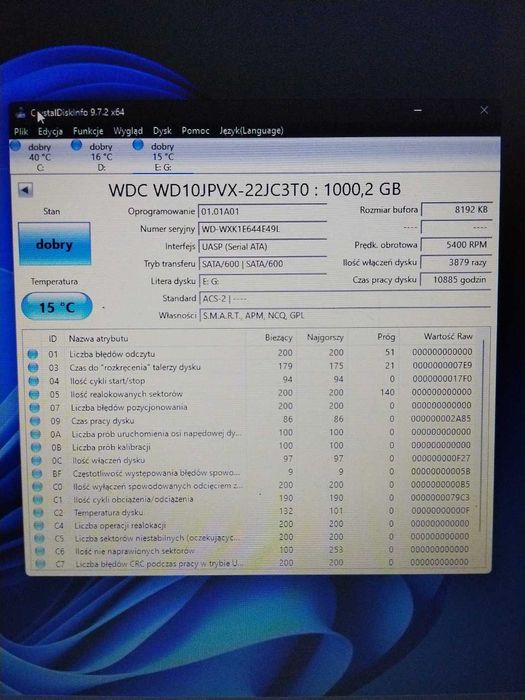
Task: Open the Pomoc menu
Action: (195, 131)
